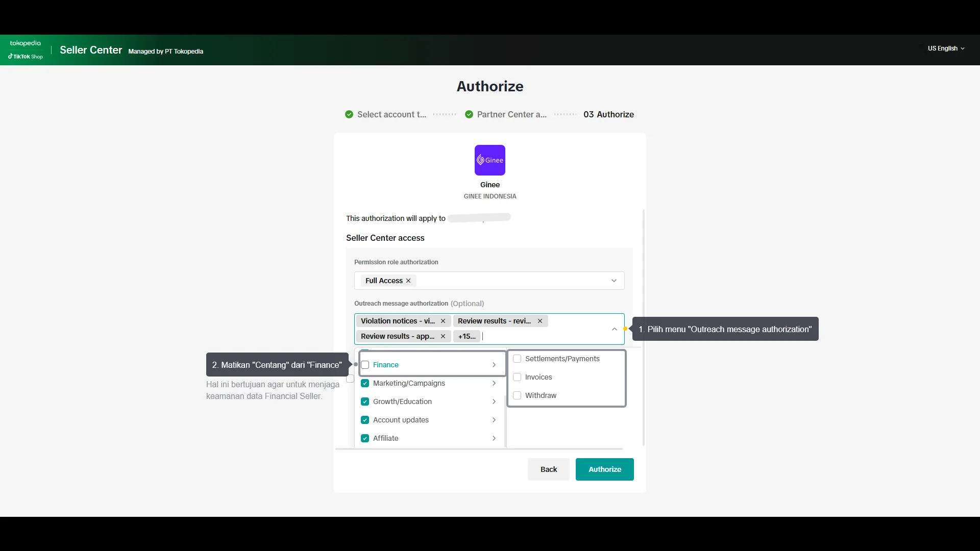Uncheck the Marketing/Campaigns checkbox

click(x=365, y=383)
